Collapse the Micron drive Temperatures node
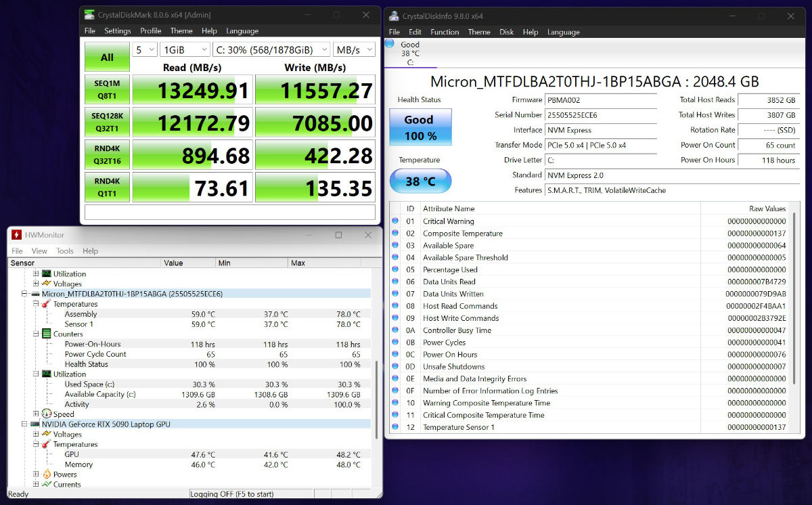812x505 pixels. click(x=36, y=304)
